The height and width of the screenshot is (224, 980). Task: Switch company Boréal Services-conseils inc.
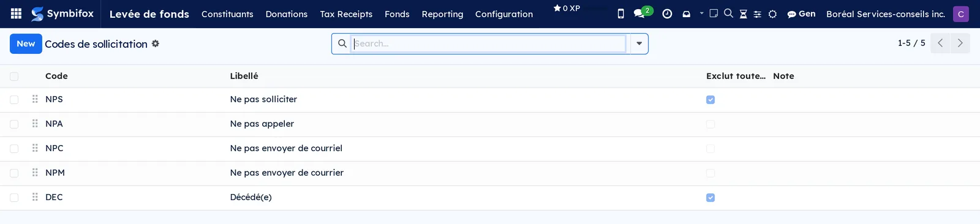click(885, 13)
